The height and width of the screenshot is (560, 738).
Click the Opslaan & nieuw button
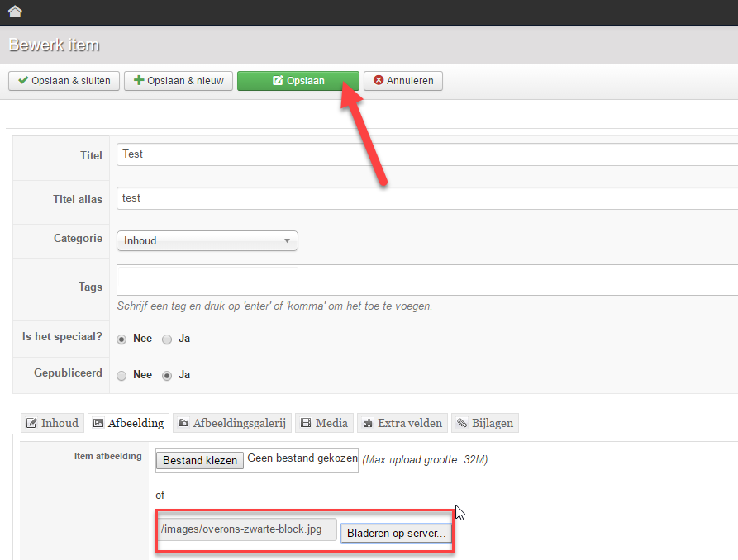pos(179,81)
